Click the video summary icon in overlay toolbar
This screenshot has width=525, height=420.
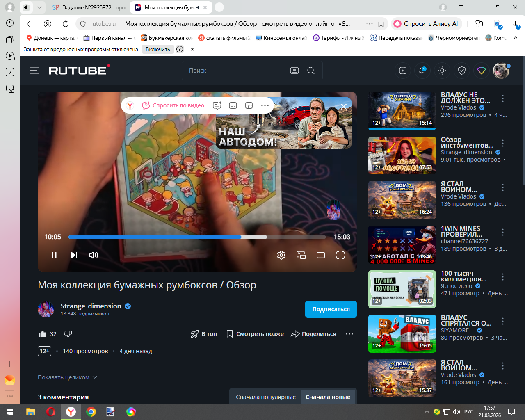click(217, 105)
